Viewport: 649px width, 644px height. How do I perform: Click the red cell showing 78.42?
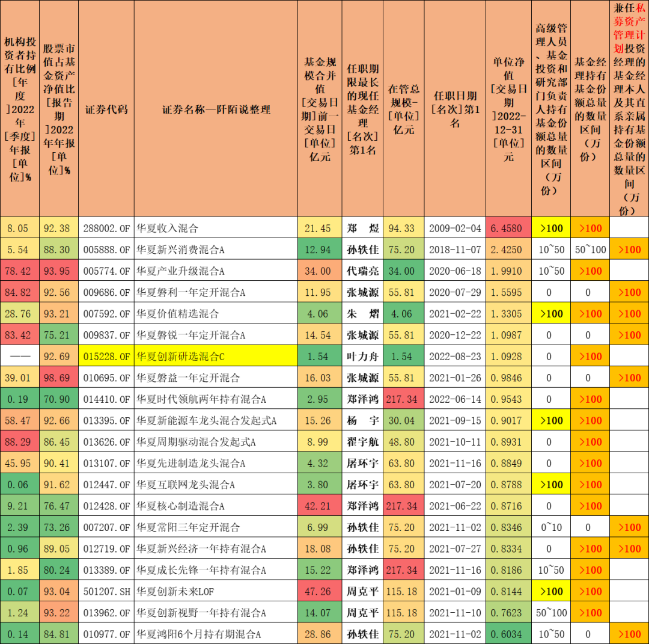[x=19, y=271]
